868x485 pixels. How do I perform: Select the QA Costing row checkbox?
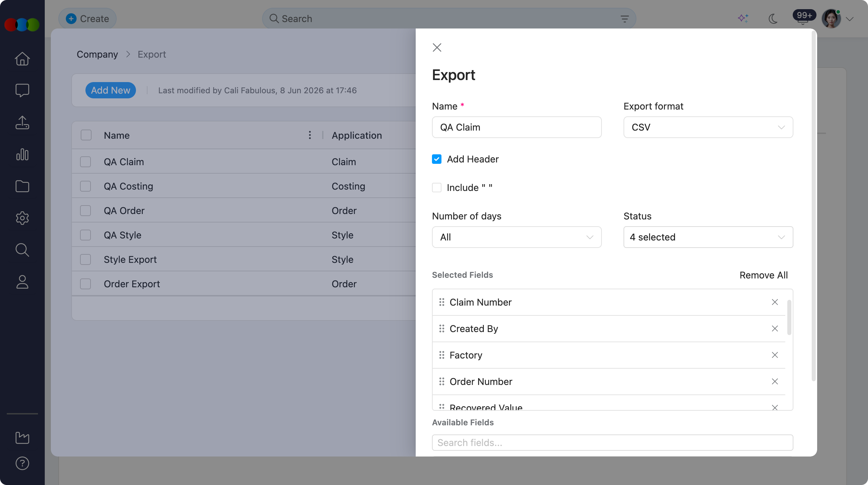85,186
